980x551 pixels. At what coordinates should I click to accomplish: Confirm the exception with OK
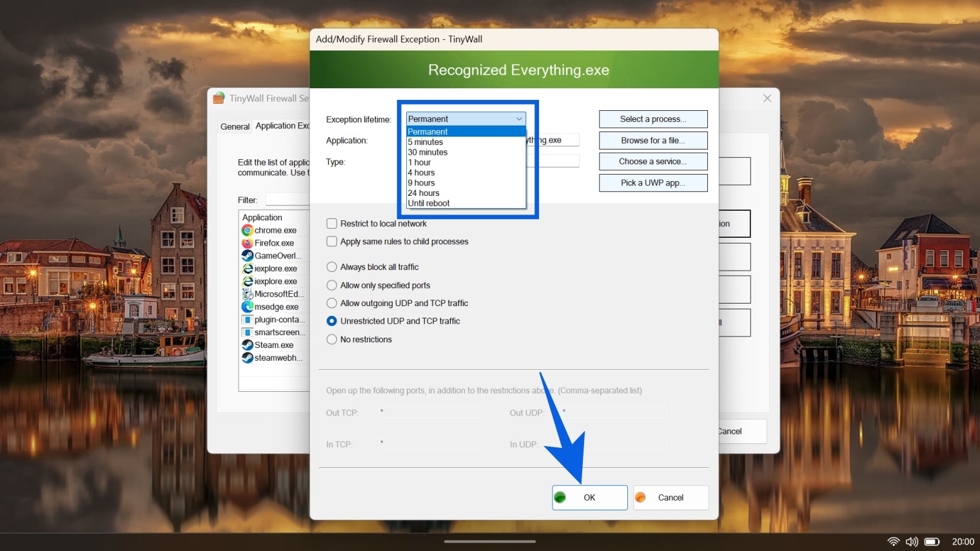pos(590,498)
